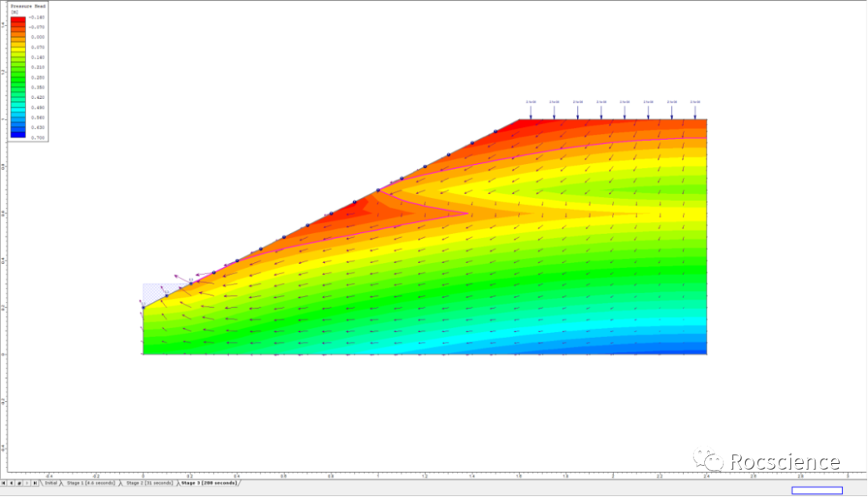Click the empty blue-outlined box bottom right
Screen dimensions: 868x497
point(817,491)
